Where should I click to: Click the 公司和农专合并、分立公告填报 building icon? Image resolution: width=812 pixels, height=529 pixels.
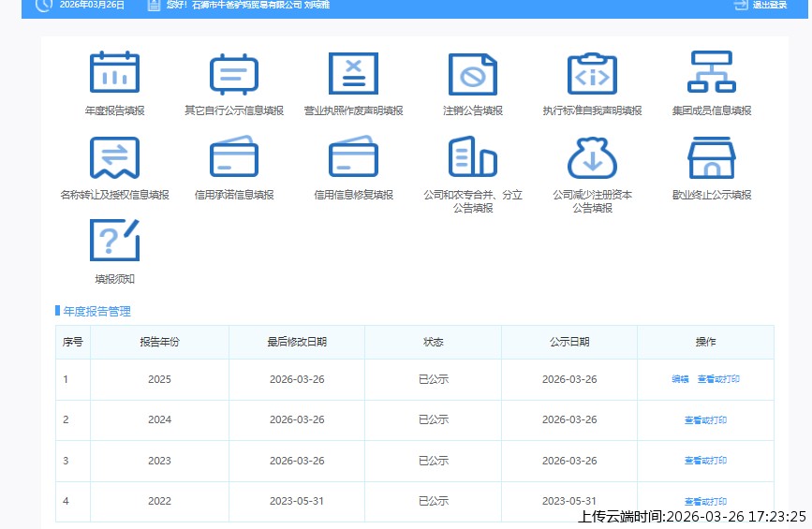click(x=472, y=158)
